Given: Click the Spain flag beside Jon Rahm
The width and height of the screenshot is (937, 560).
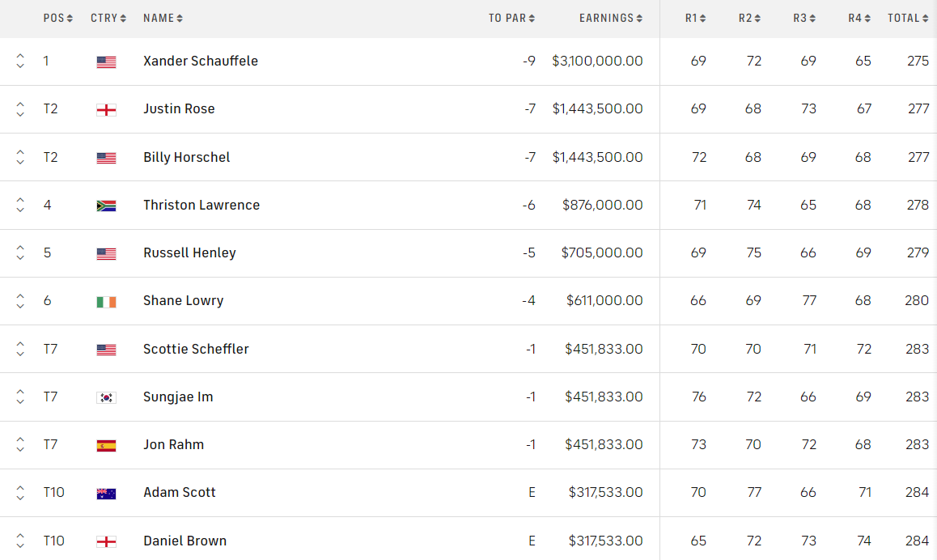Looking at the screenshot, I should click(x=106, y=445).
